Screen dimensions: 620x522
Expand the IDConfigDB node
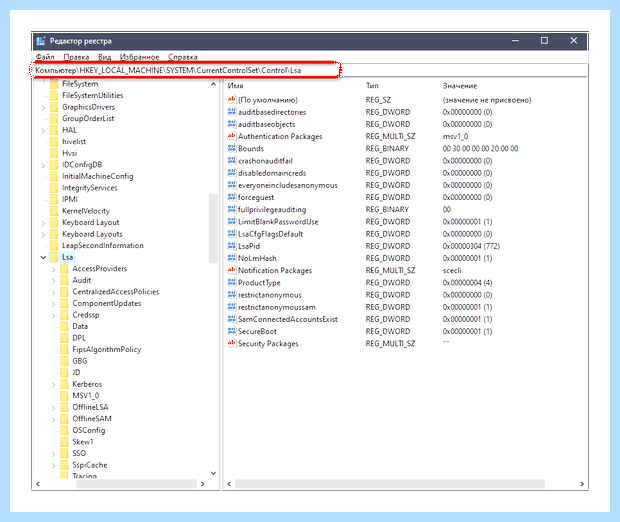click(x=43, y=165)
